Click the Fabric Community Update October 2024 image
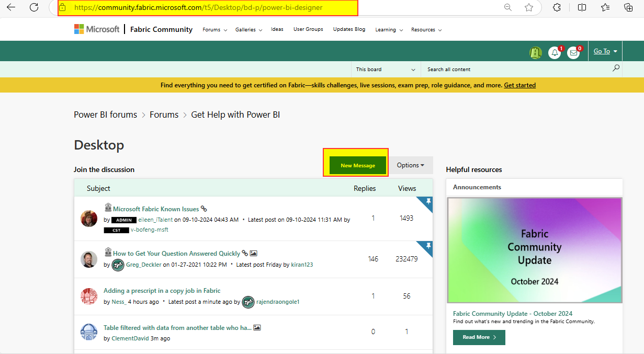Screen dimensions: 644x354 coord(534,250)
